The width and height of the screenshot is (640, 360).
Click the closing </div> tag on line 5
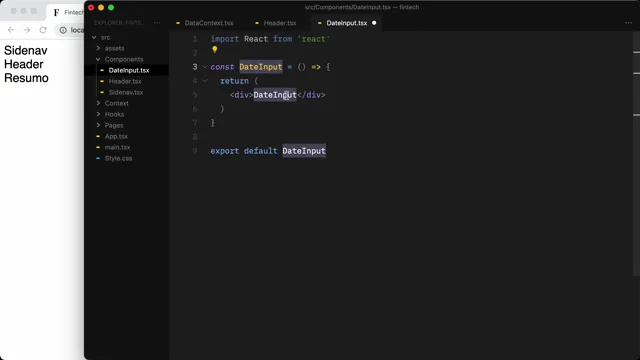[x=311, y=95]
